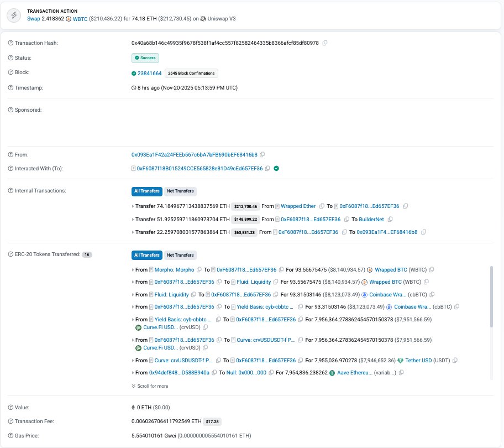Screen dimensions: 504x448
Task: Click the Ethereum diamond icon next to Value
Action: [133, 407]
